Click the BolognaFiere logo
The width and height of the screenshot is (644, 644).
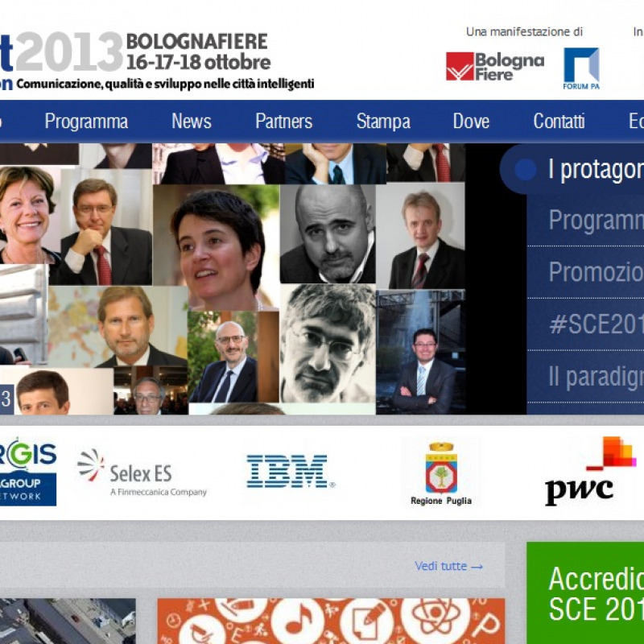[x=495, y=66]
